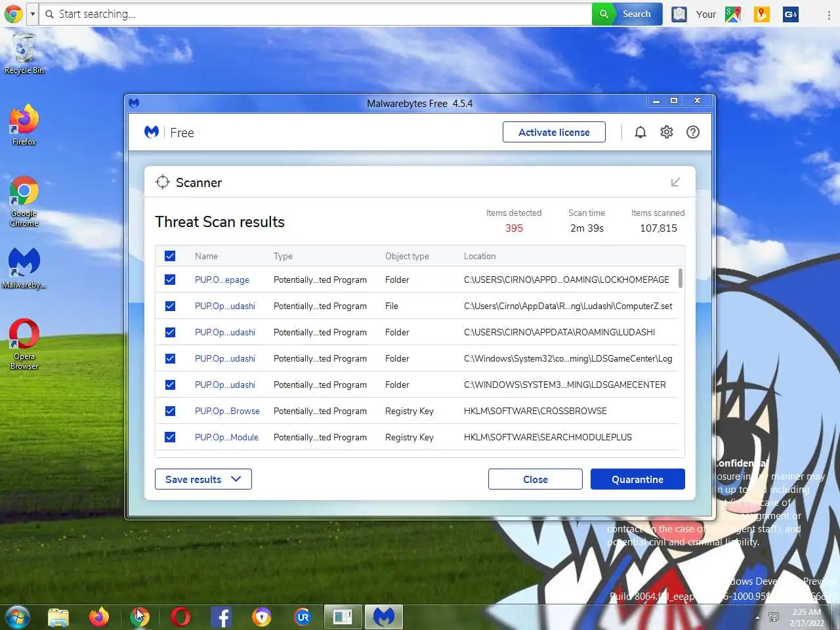Screen dimensions: 840x630
Task: Open the UR browser taskbar icon
Action: tap(303, 617)
